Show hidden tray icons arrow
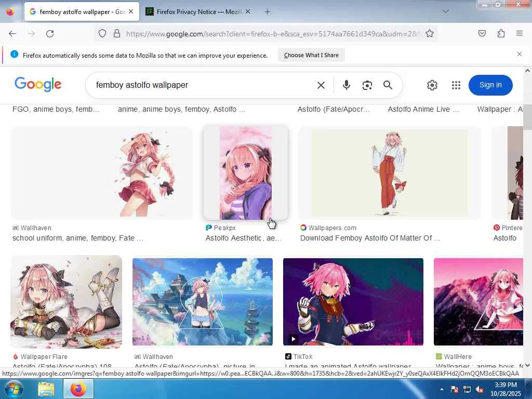This screenshot has width=532, height=399. click(x=442, y=389)
